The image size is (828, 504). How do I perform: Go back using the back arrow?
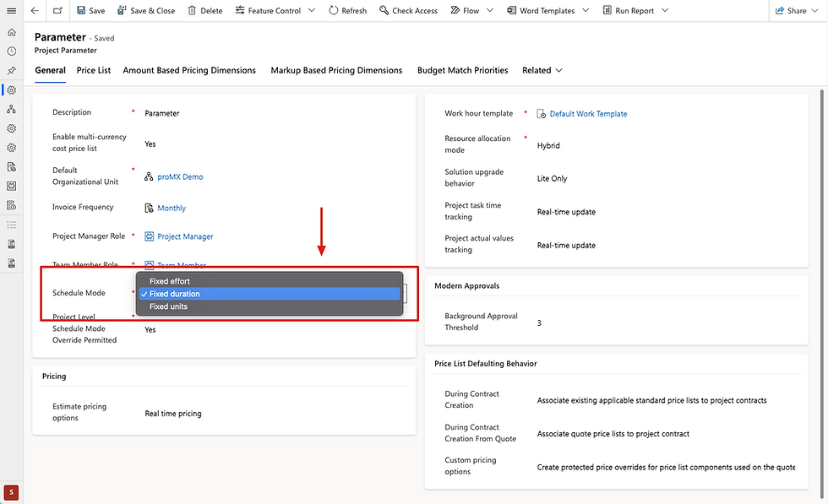click(x=35, y=10)
